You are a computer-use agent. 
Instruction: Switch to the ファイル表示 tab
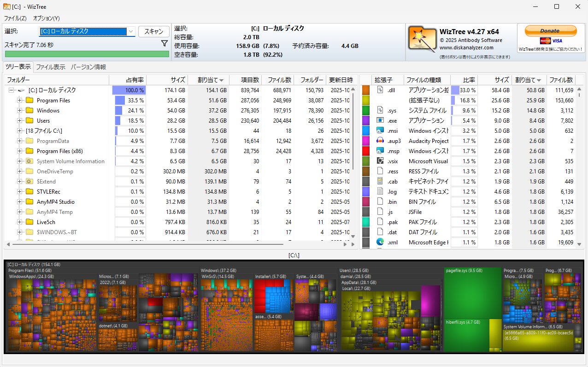pyautogui.click(x=51, y=67)
